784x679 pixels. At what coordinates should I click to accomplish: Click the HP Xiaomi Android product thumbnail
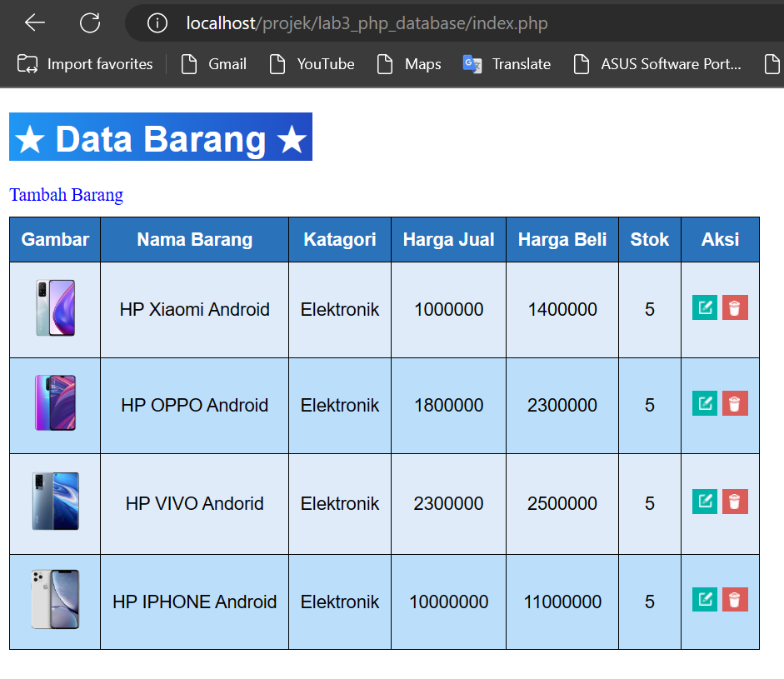pos(54,307)
